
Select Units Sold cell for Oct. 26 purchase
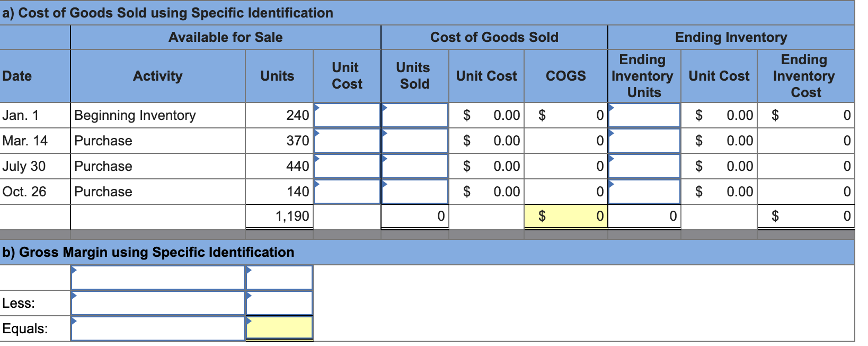pos(415,192)
